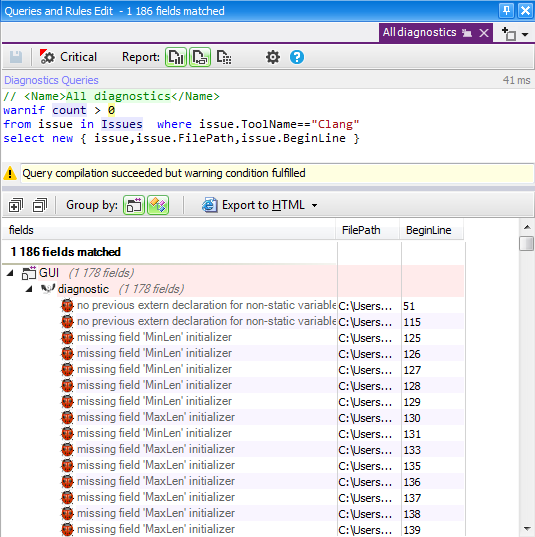Collapse the diagnostic tree node
Screen dimensions: 535x537
point(29,289)
